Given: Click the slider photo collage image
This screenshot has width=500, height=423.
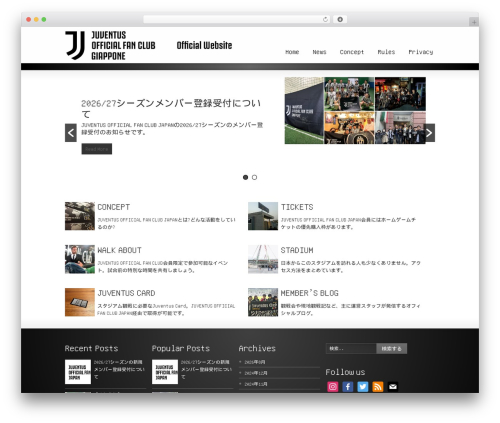Looking at the screenshot, I should [x=355, y=111].
